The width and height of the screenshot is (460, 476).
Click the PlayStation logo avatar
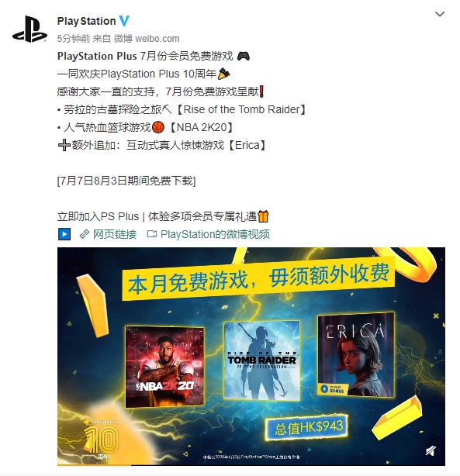pos(29,29)
